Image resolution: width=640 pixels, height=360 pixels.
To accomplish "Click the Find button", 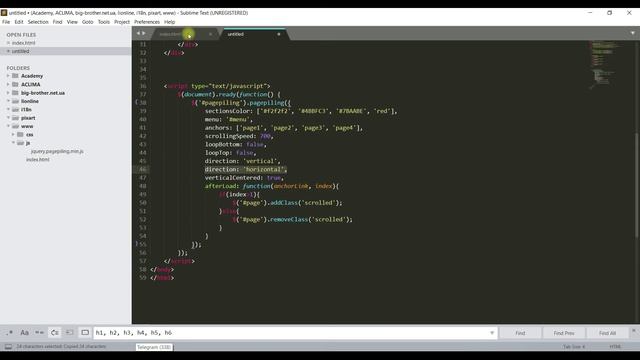I will (x=520, y=333).
